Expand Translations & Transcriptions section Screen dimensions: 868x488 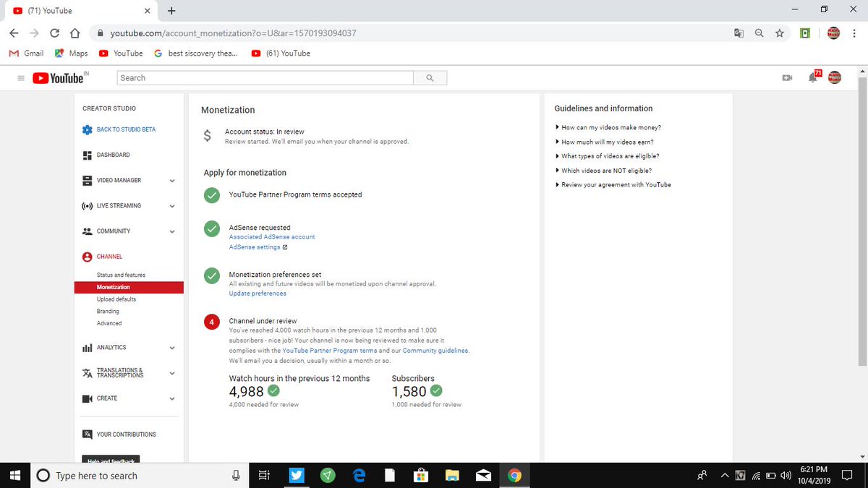tap(172, 373)
